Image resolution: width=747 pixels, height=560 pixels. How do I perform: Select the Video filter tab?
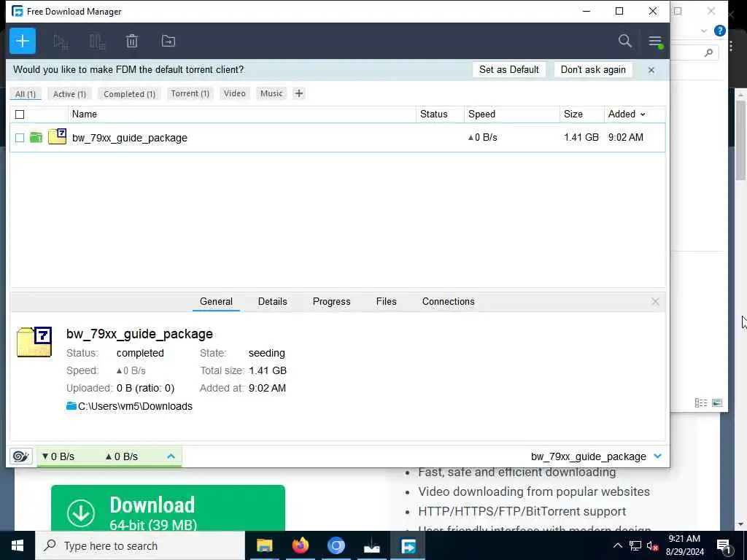tap(235, 93)
